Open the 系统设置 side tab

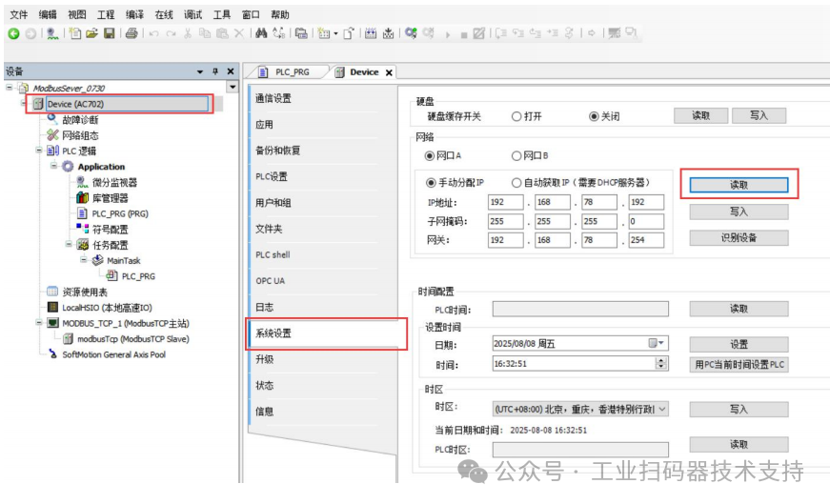tap(324, 333)
